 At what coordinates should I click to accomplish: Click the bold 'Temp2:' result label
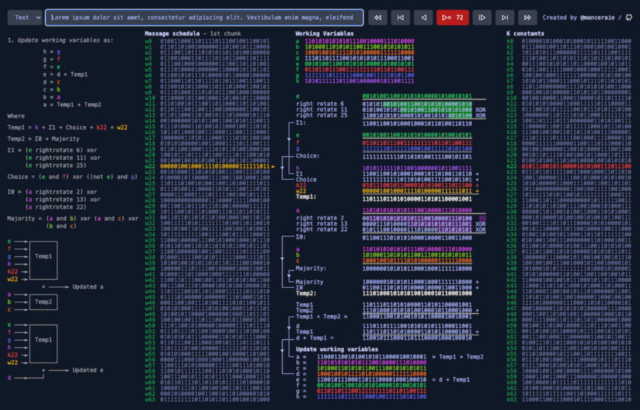tap(307, 293)
